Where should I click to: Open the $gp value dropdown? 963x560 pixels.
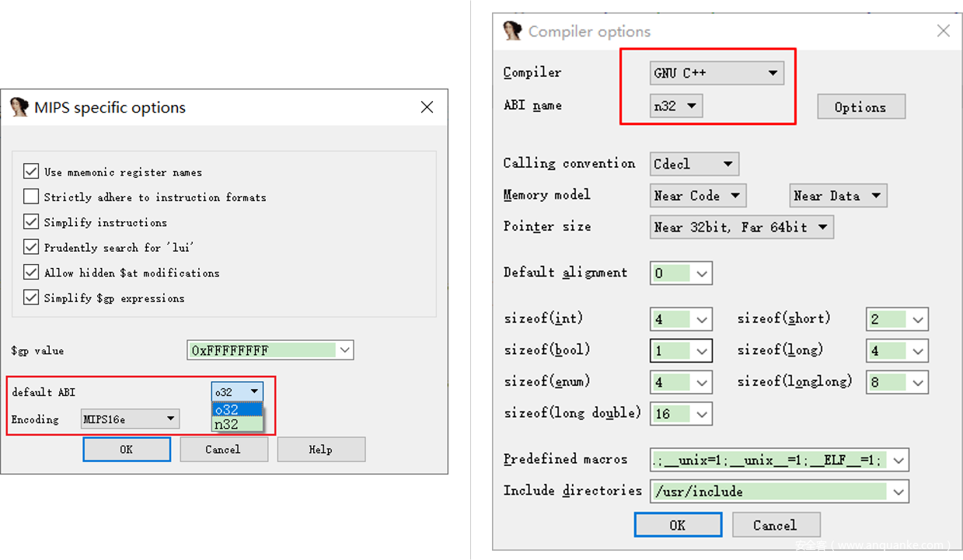click(345, 350)
